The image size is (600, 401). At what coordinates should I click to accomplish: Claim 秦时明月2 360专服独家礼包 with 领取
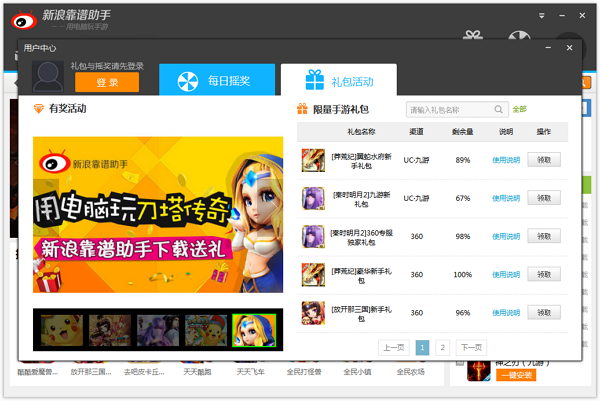(544, 236)
